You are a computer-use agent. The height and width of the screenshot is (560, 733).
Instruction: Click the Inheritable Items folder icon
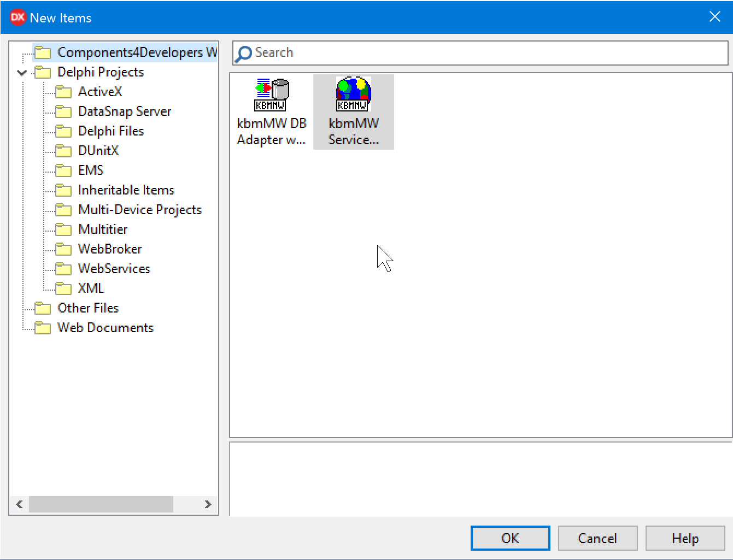pyautogui.click(x=63, y=190)
